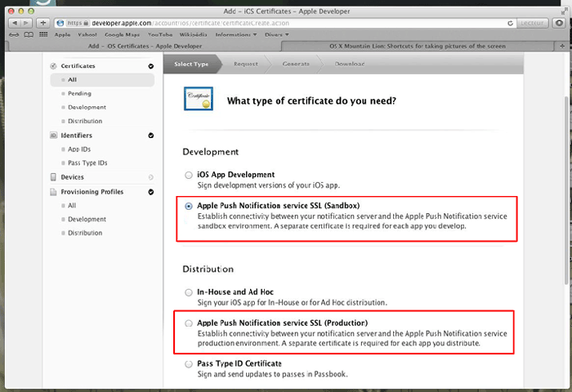Select In-House and Ad Hoc radio button
This screenshot has height=392, width=572.
(x=188, y=292)
